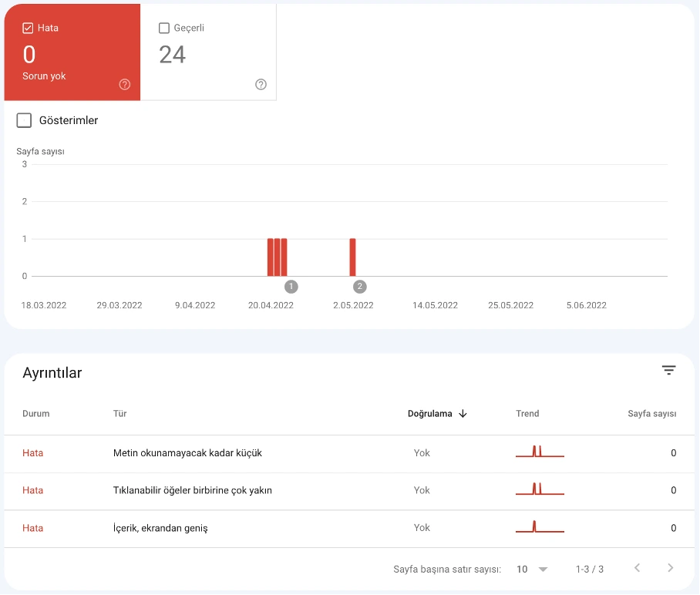
Task: Select the Hata 0 Sorun yok card
Action: tap(72, 52)
